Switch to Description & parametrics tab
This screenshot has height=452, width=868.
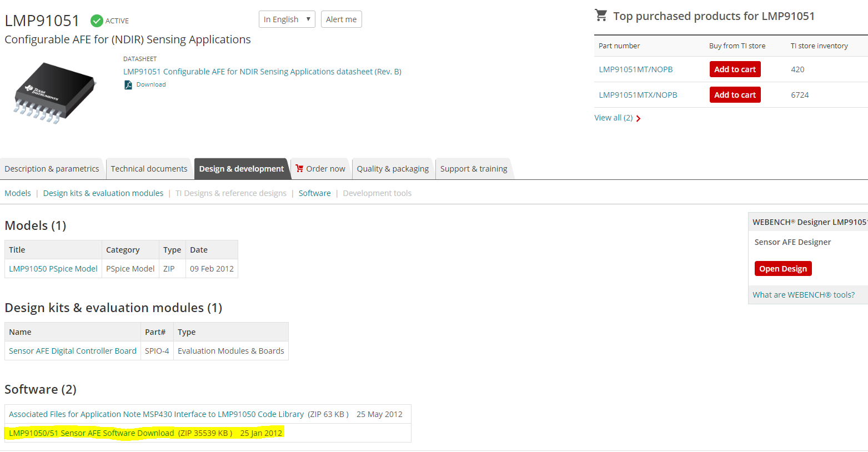[x=52, y=169]
